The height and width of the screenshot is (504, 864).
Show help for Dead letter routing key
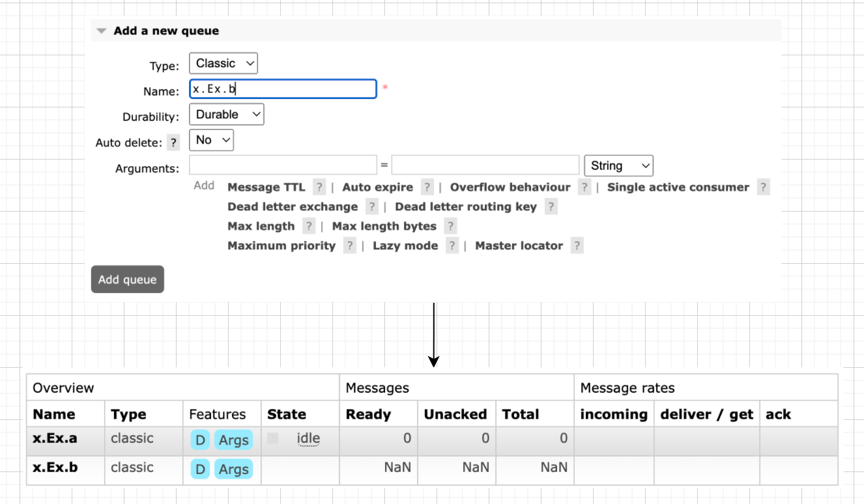(x=551, y=207)
